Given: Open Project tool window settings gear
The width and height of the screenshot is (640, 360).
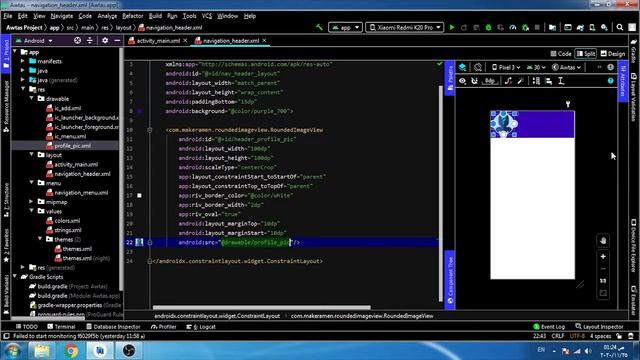Looking at the screenshot, I should 105,40.
